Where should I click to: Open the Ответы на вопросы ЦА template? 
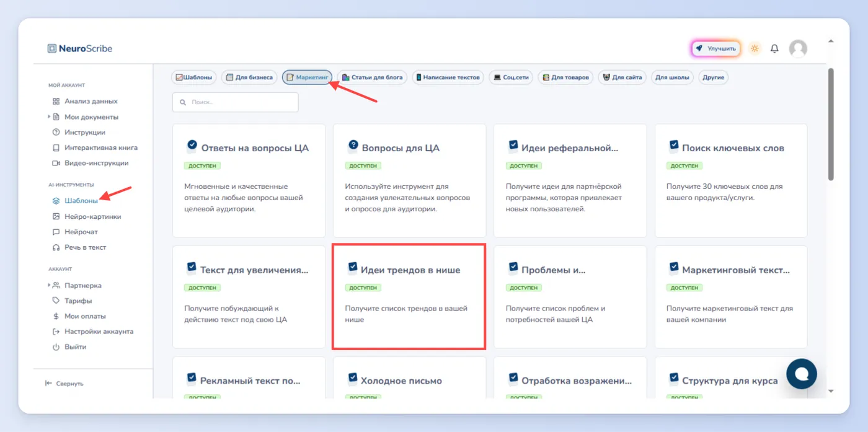coord(249,180)
